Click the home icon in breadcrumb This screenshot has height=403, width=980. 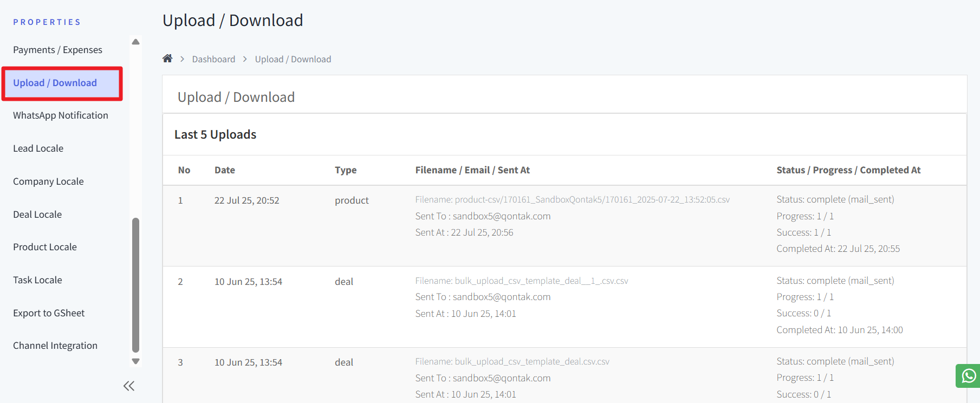pyautogui.click(x=167, y=58)
